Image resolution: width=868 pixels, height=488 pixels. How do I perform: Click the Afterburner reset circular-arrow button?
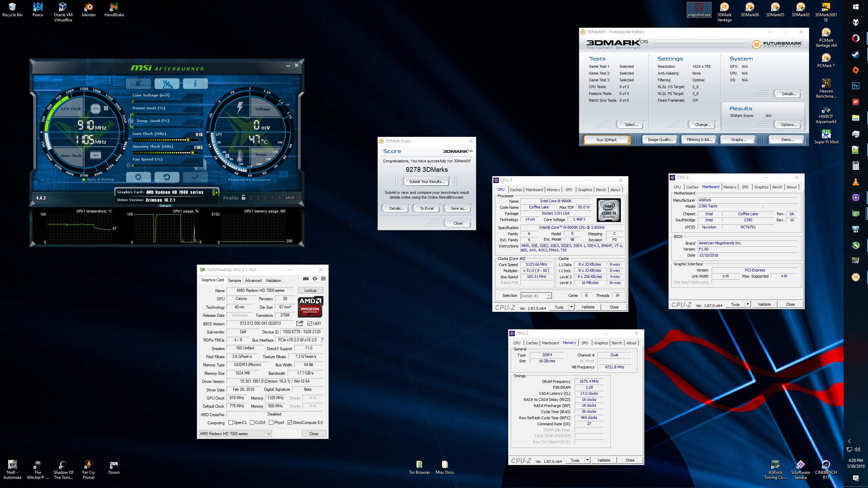point(166,177)
